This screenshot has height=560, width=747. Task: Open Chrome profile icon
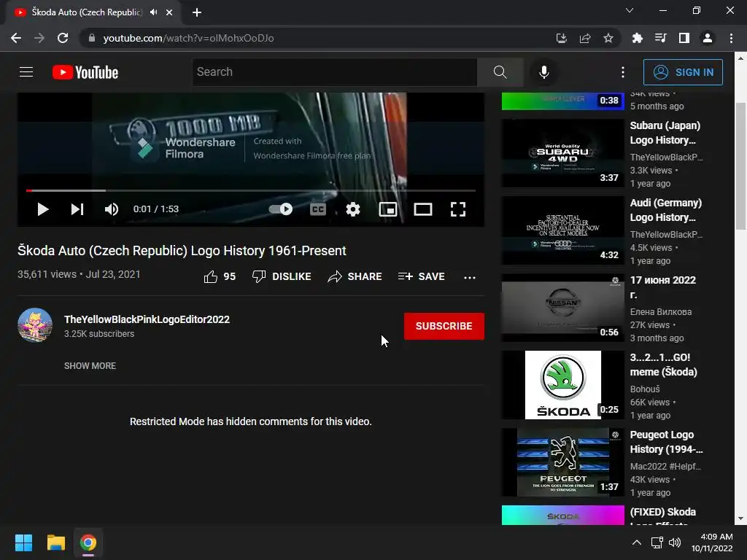click(707, 38)
